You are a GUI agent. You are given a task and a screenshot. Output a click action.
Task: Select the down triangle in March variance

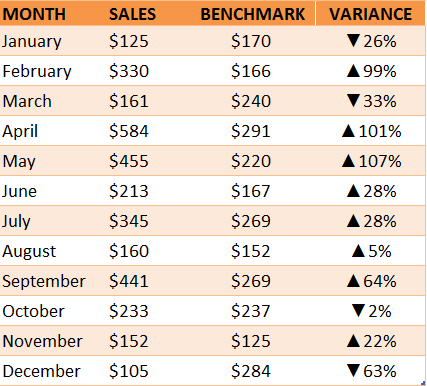(353, 101)
